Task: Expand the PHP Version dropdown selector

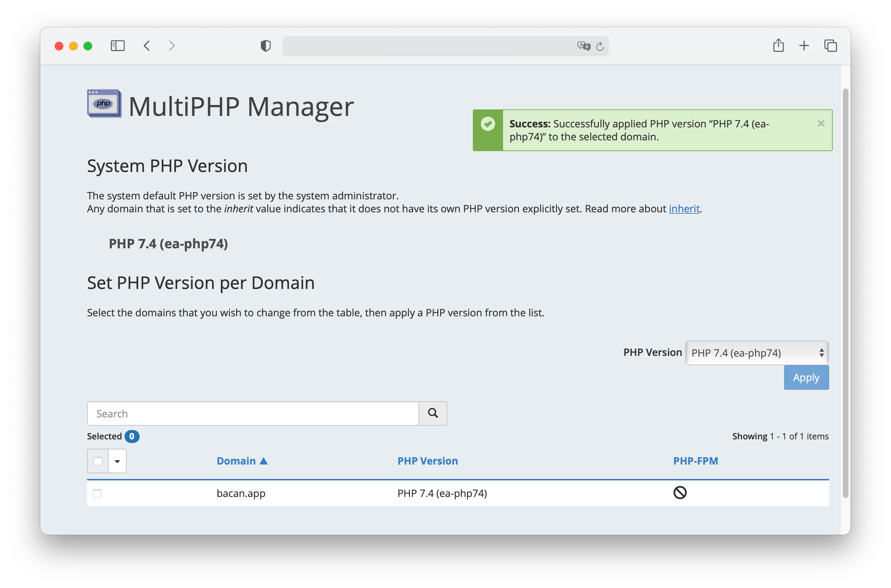Action: (x=758, y=352)
